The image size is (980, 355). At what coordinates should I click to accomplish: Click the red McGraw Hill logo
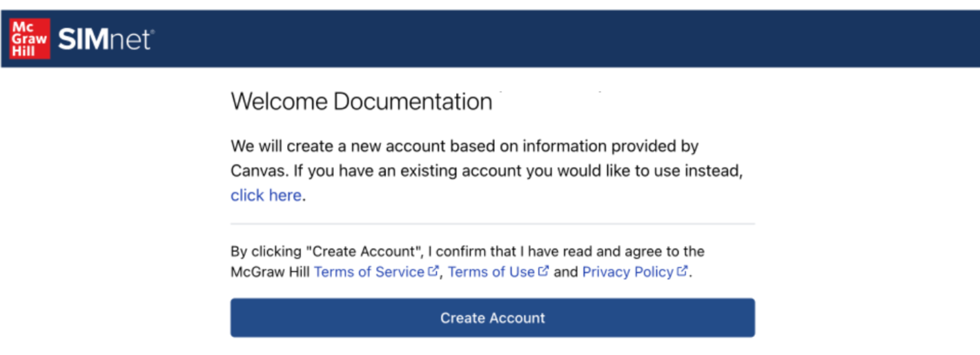point(29,39)
